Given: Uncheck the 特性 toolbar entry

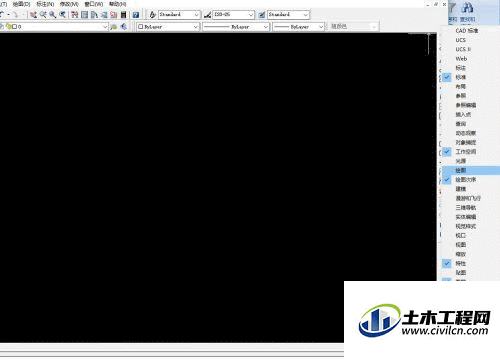Looking at the screenshot, I should click(x=471, y=264).
